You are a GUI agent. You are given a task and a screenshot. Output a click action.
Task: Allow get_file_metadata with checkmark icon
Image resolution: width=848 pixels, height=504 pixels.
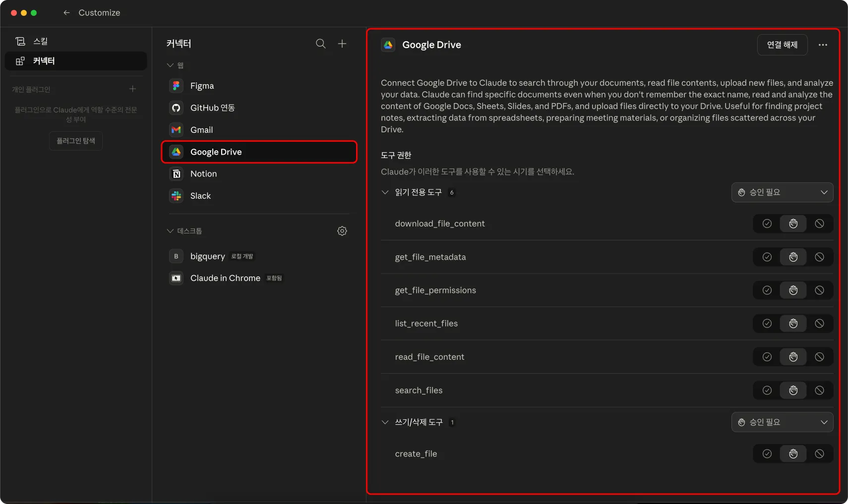coord(767,257)
